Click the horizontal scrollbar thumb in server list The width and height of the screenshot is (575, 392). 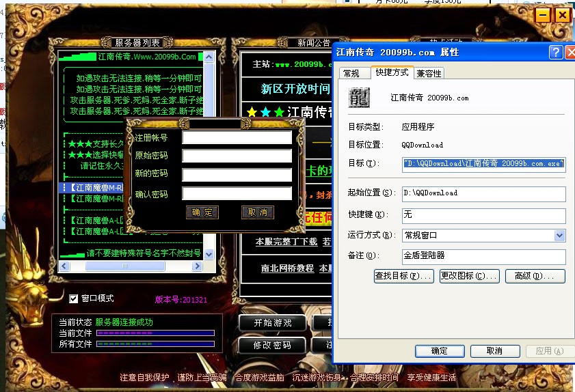(x=125, y=266)
